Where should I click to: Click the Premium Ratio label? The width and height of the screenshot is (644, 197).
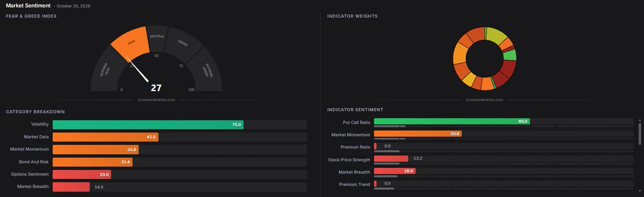[x=355, y=147]
